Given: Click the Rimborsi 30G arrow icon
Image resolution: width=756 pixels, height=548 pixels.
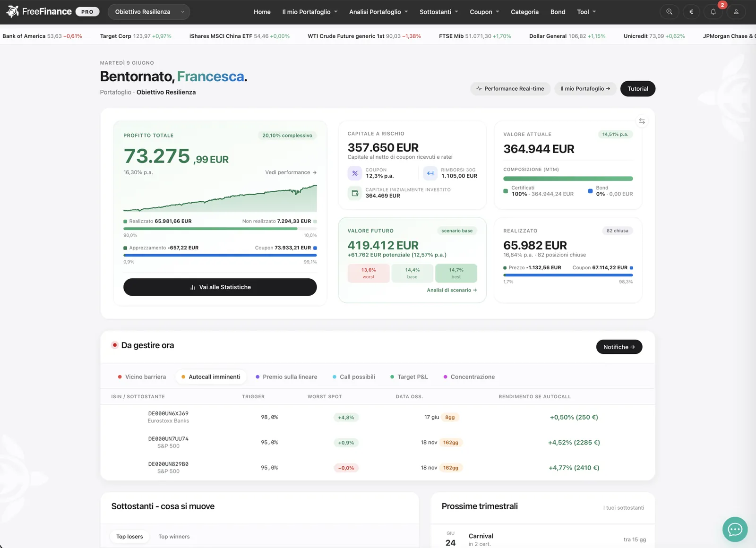Looking at the screenshot, I should (x=430, y=173).
